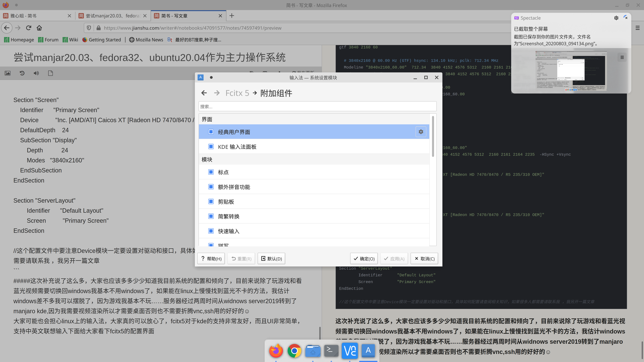This screenshot has width=644, height=362.
Task: Open Spectacle notification configure icon
Action: pyautogui.click(x=616, y=18)
